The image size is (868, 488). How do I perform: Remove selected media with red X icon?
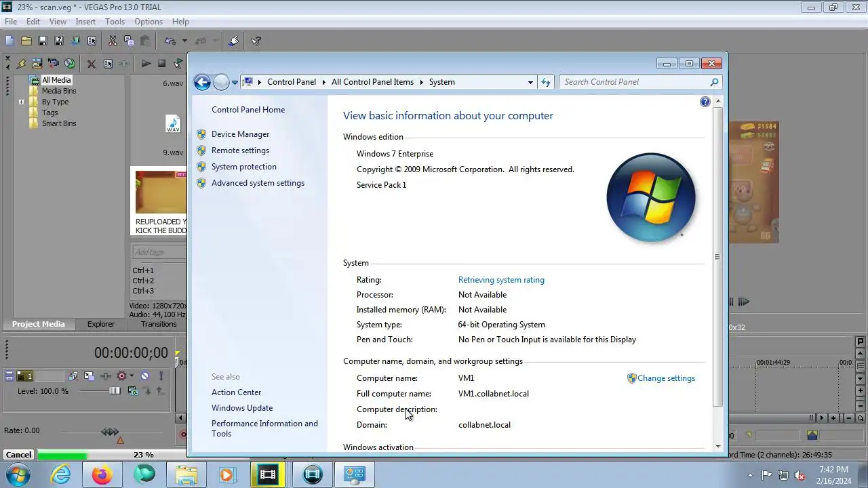pos(91,64)
